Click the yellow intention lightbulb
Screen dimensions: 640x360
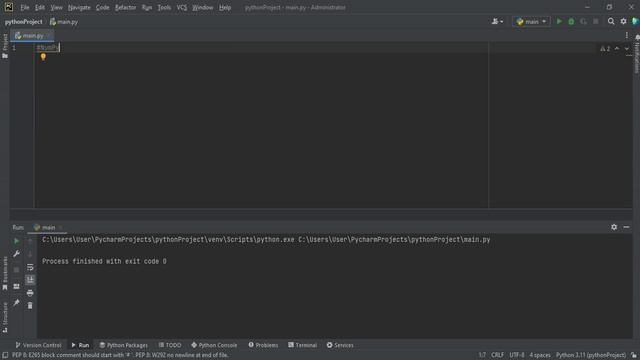pyautogui.click(x=43, y=57)
